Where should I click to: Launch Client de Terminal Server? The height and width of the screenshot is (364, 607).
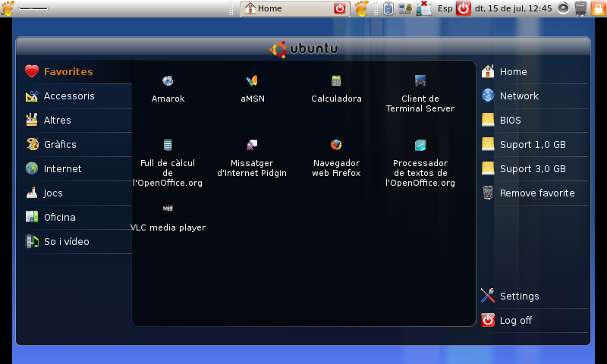coord(420,93)
